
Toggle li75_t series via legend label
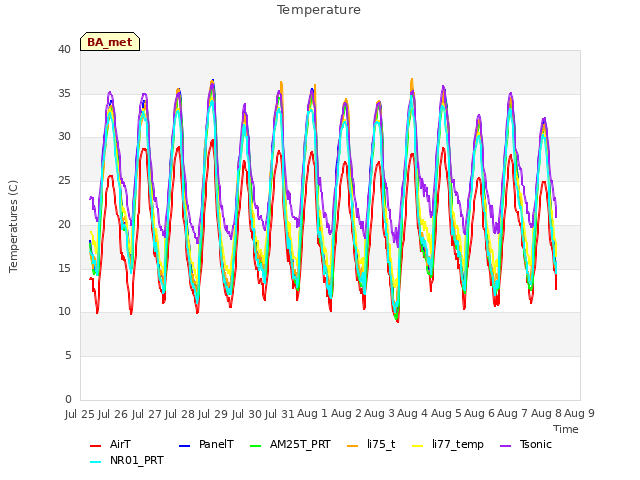click(381, 444)
